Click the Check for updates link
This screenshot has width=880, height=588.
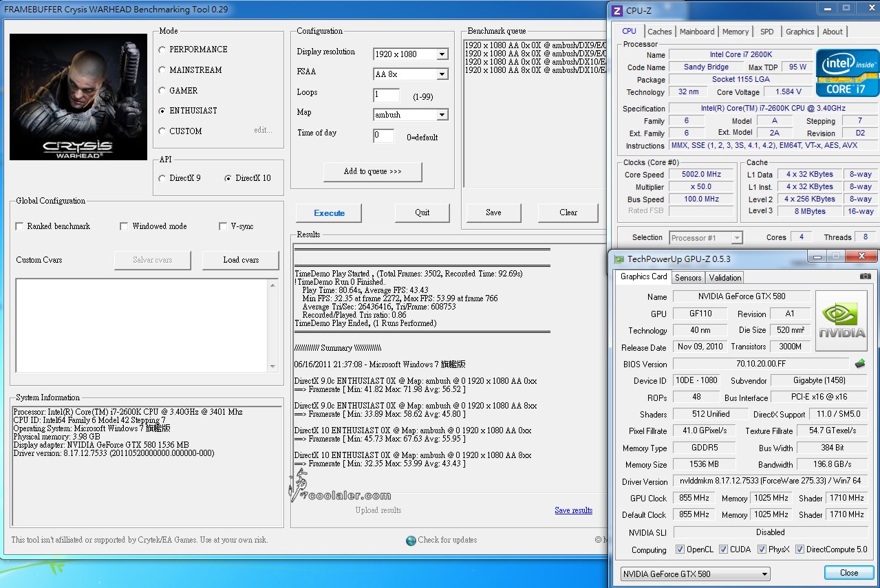447,540
